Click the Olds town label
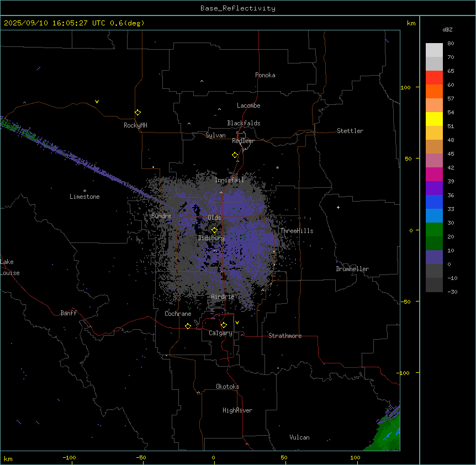The height and width of the screenshot is (465, 476). click(x=214, y=218)
